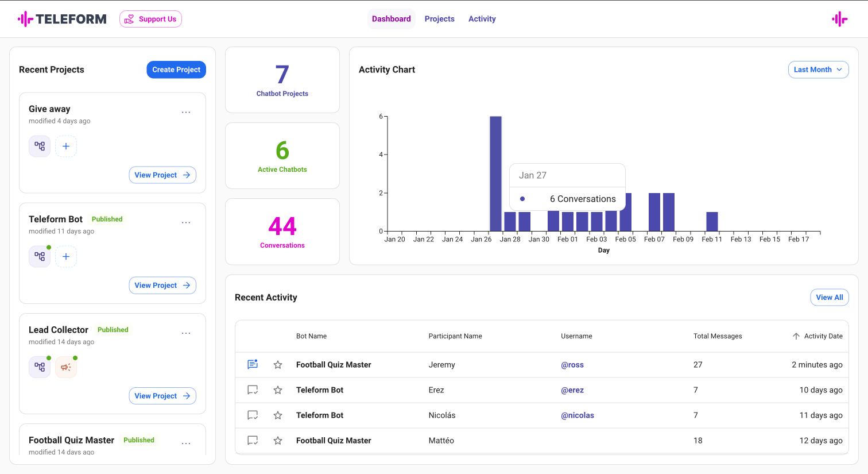Star Jeremy's Football Quiz Master conversation
868x474 pixels.
(x=278, y=364)
